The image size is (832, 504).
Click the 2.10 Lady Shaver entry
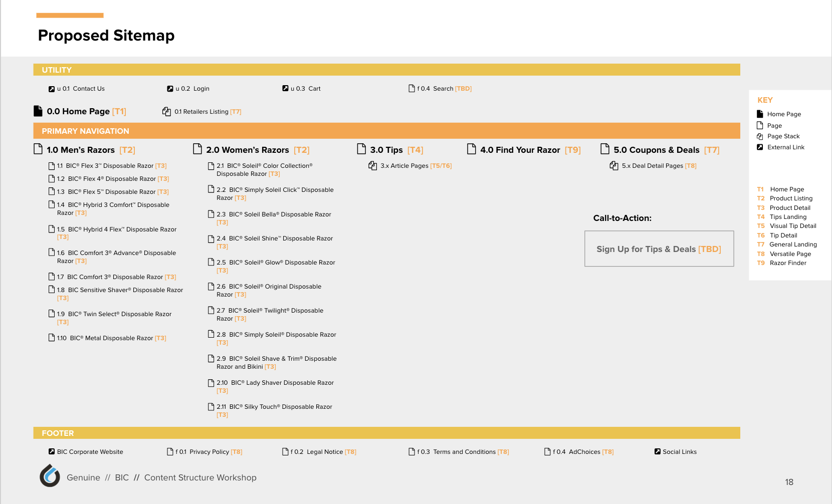pos(275,387)
